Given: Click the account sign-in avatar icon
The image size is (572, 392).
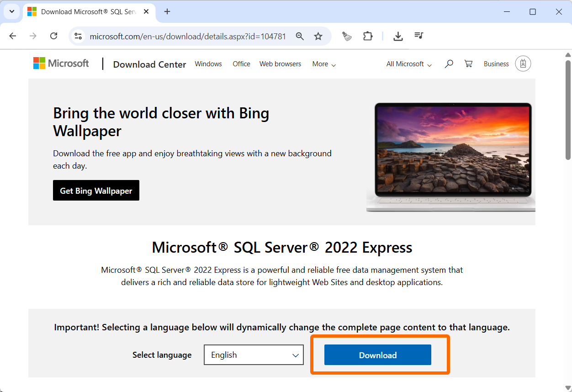Looking at the screenshot, I should pyautogui.click(x=523, y=64).
